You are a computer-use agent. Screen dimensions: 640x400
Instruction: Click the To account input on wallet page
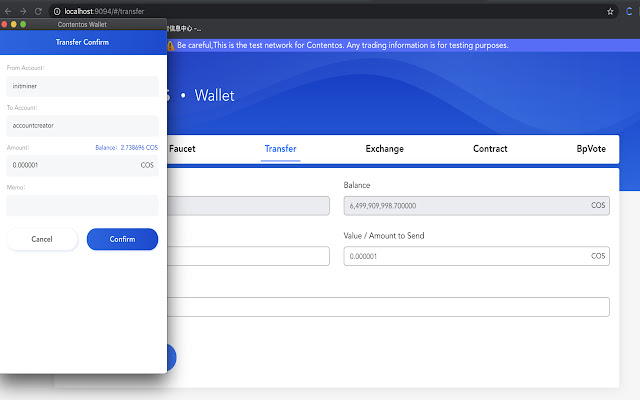pos(248,256)
